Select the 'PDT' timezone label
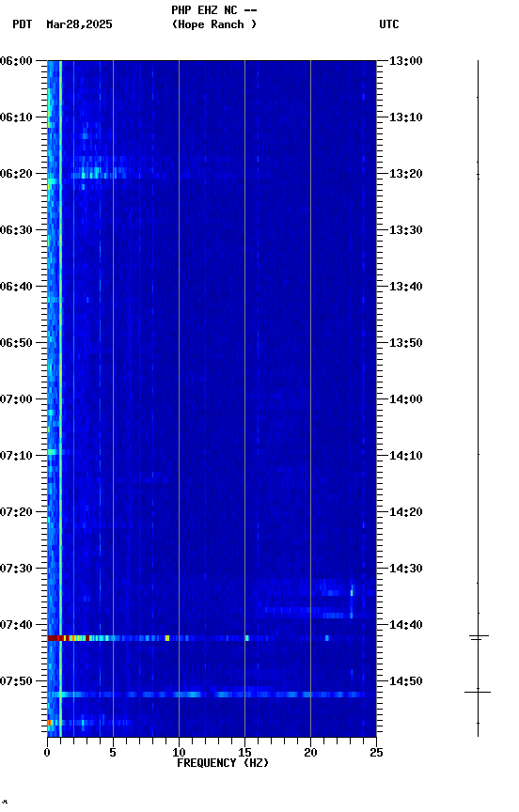Viewport: 519px width, 812px height. pyautogui.click(x=23, y=24)
